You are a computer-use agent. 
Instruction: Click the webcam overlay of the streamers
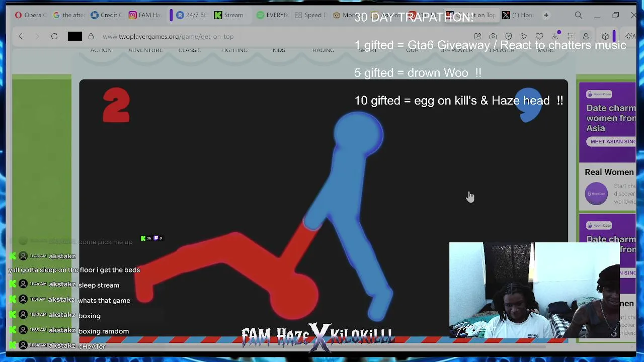534,290
